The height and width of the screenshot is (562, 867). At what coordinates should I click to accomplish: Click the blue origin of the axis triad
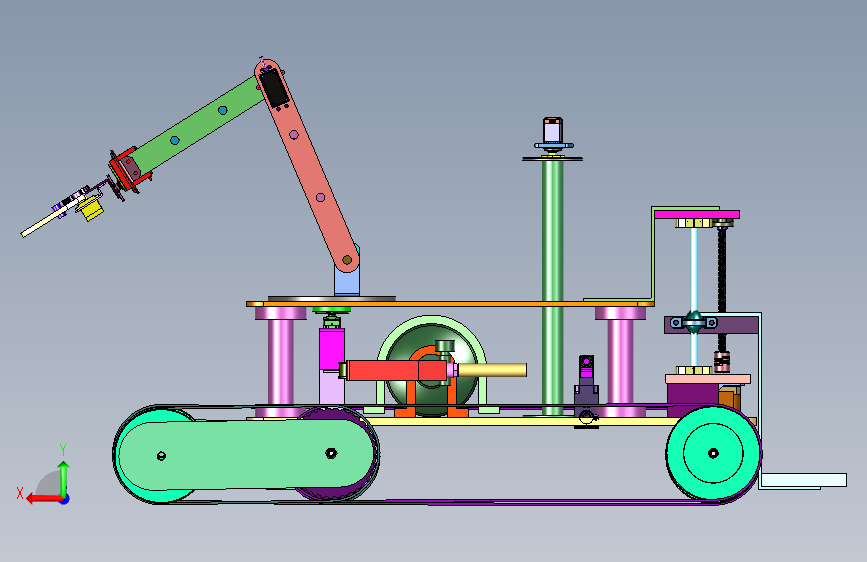65,499
